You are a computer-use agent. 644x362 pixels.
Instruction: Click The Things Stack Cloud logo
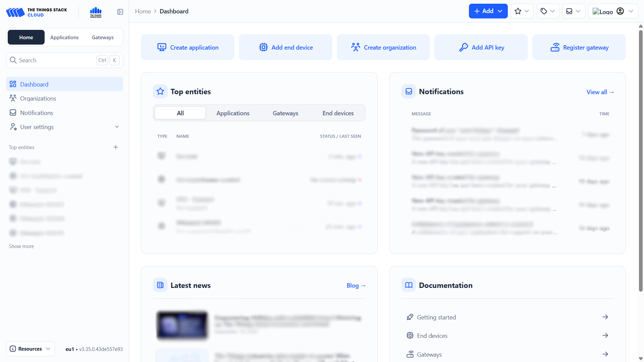point(37,12)
